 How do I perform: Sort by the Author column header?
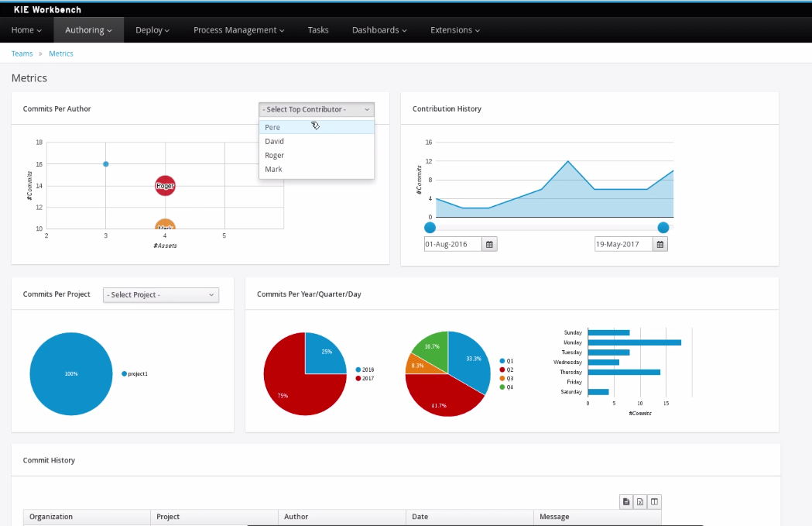tap(296, 517)
